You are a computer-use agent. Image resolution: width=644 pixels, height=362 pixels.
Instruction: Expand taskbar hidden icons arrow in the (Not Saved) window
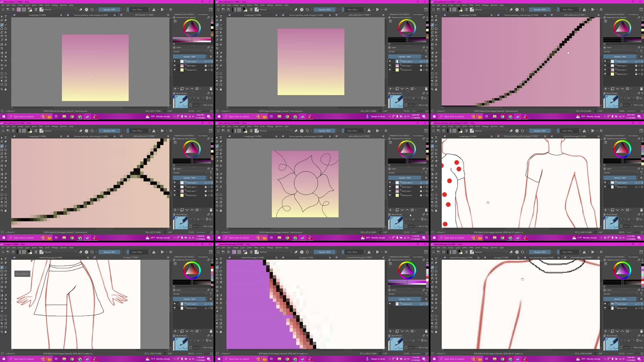point(175,117)
